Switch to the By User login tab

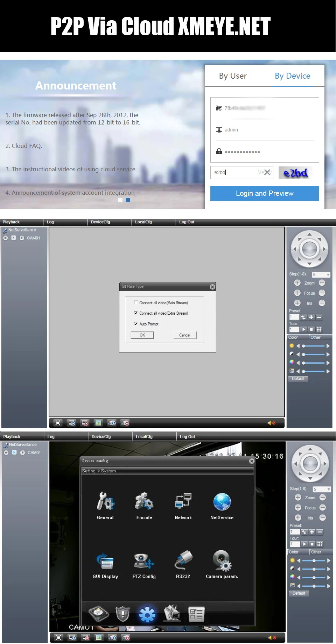[x=233, y=76]
